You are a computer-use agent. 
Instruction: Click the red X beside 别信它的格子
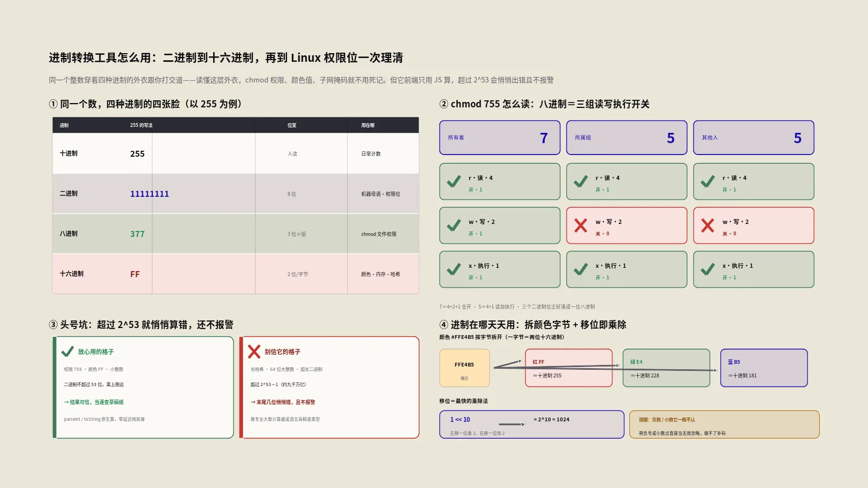pos(254,352)
